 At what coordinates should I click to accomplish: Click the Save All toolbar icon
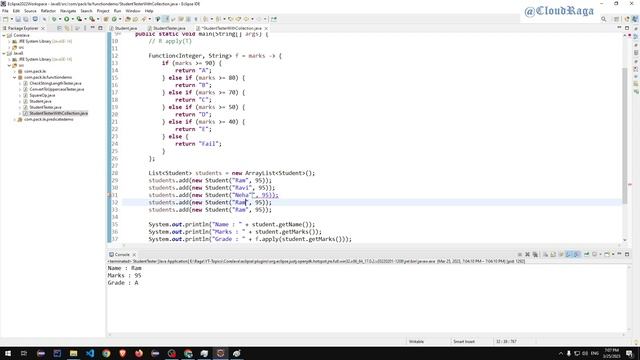26,19
